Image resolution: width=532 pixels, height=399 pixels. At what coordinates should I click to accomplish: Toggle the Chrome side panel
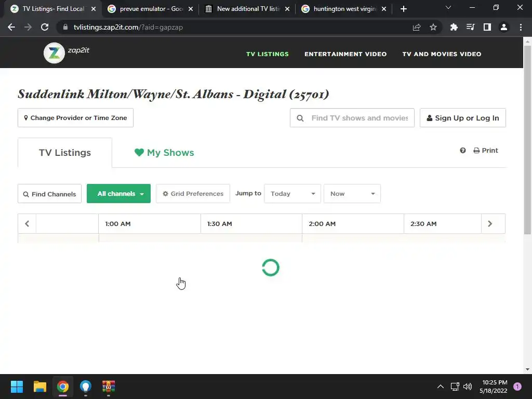pyautogui.click(x=487, y=27)
